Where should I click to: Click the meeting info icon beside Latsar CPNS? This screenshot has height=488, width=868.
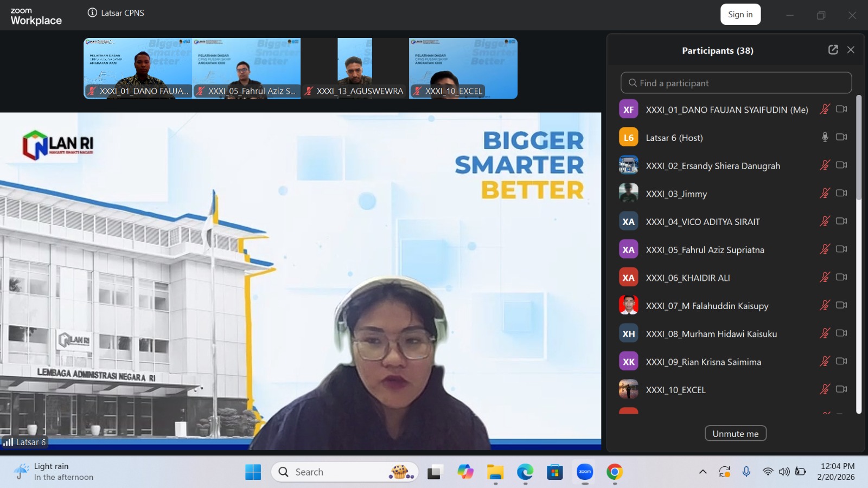coord(92,12)
